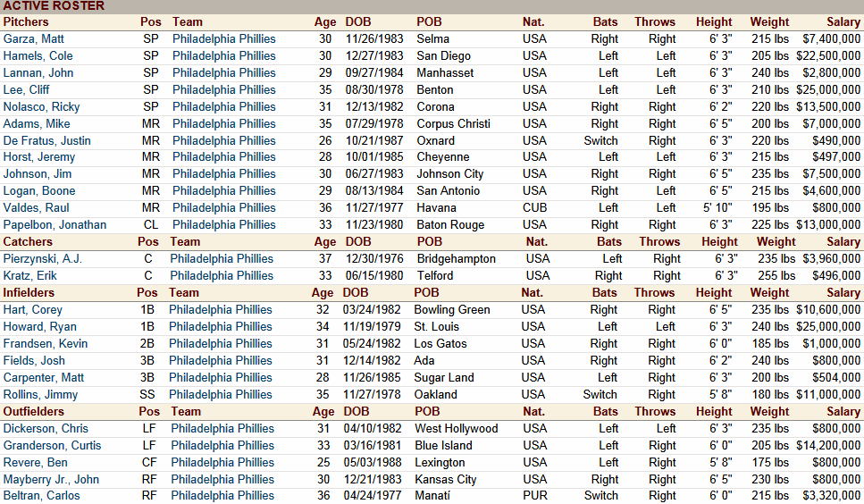Sort pitchers by Throws header
Screen dimensions: 864x504
click(655, 22)
